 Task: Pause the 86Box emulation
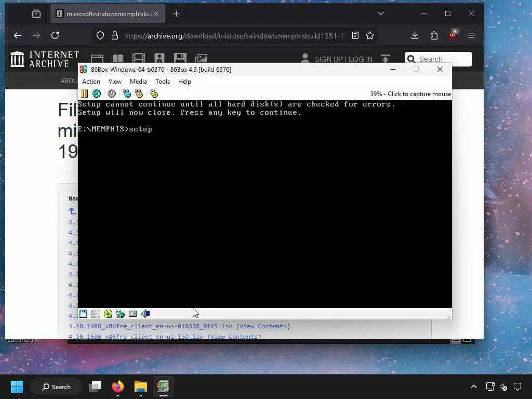click(85, 94)
